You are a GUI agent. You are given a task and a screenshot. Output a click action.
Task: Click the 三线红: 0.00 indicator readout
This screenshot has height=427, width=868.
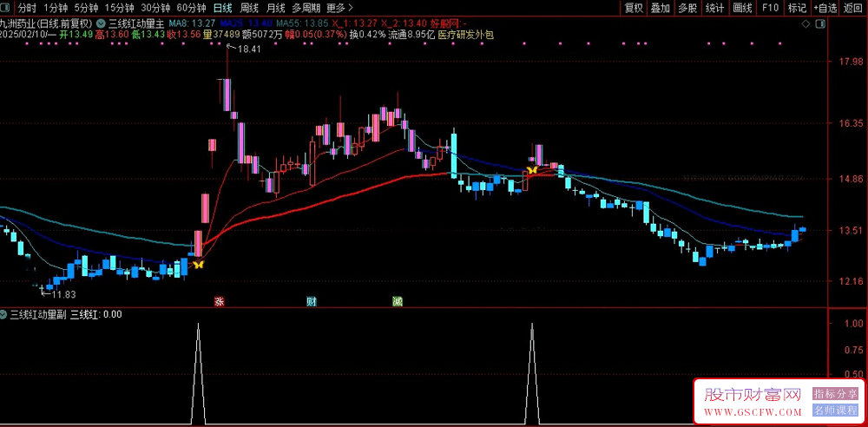95,314
